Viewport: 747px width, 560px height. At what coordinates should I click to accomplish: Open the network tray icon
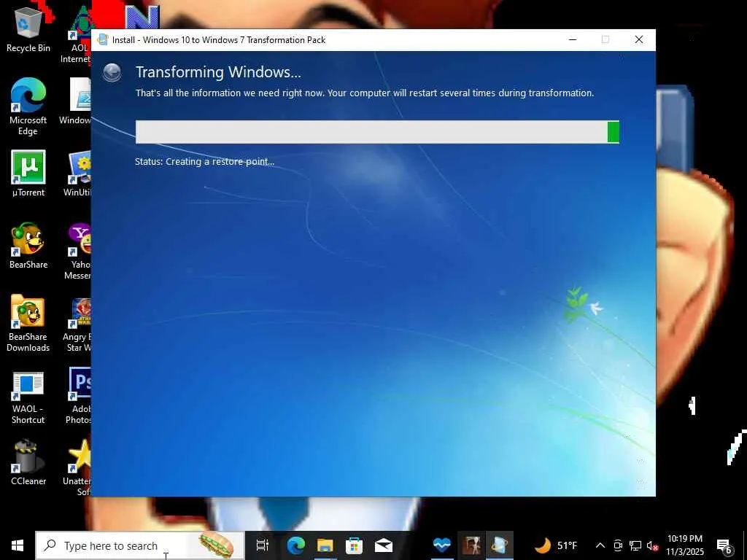tap(635, 545)
